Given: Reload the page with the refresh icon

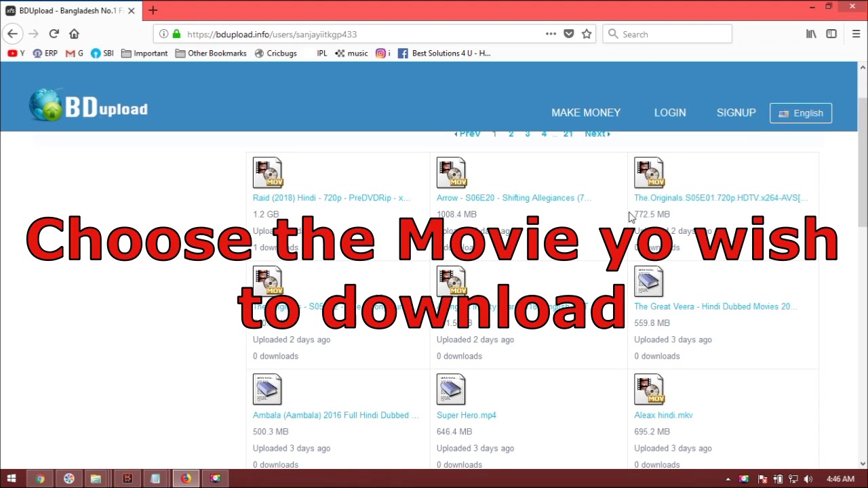Looking at the screenshot, I should (54, 34).
